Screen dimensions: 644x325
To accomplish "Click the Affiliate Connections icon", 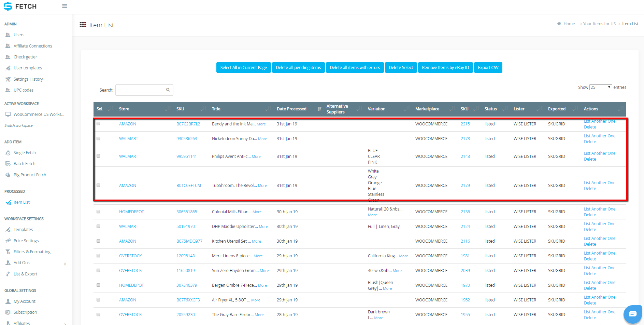I will 8,46.
